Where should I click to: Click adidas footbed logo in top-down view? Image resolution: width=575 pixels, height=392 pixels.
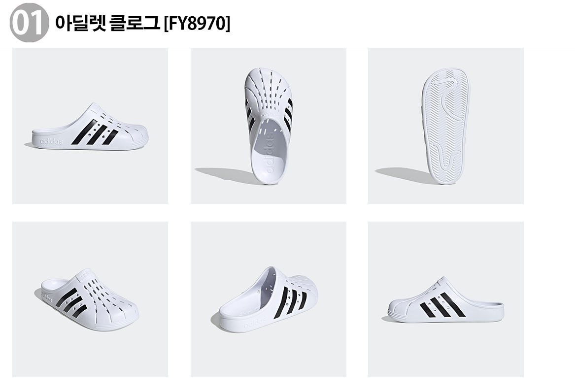click(271, 152)
